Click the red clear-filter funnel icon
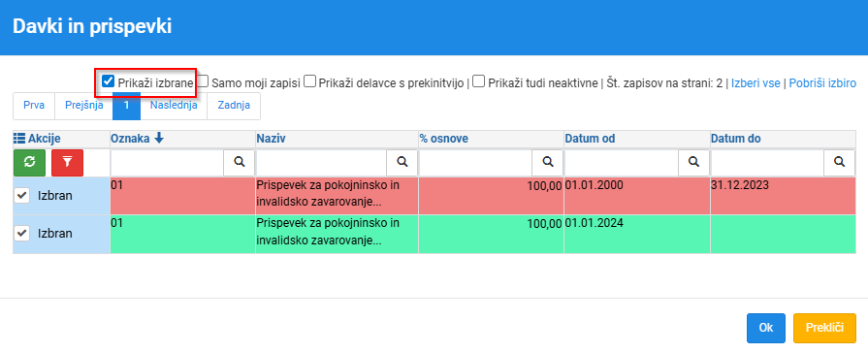868x353 pixels. coord(67,163)
